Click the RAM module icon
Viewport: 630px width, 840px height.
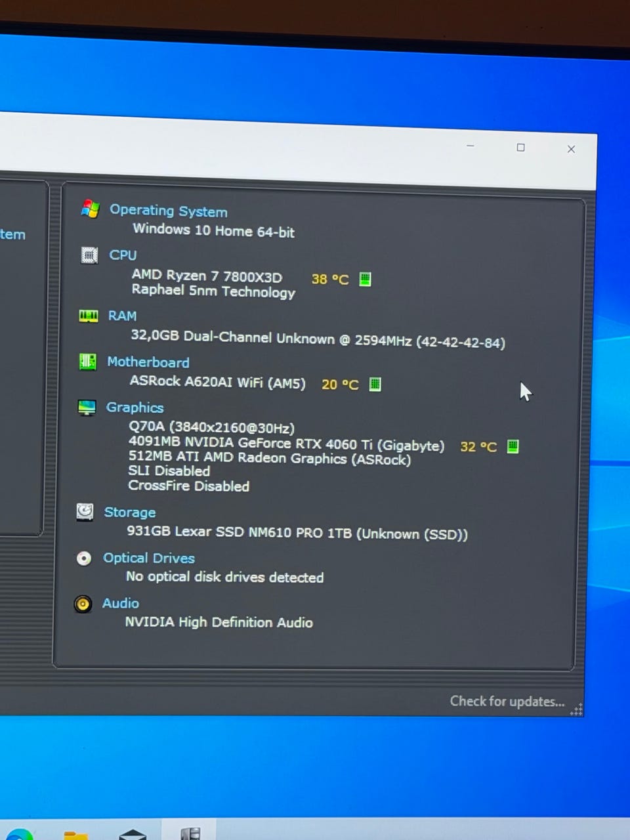88,316
